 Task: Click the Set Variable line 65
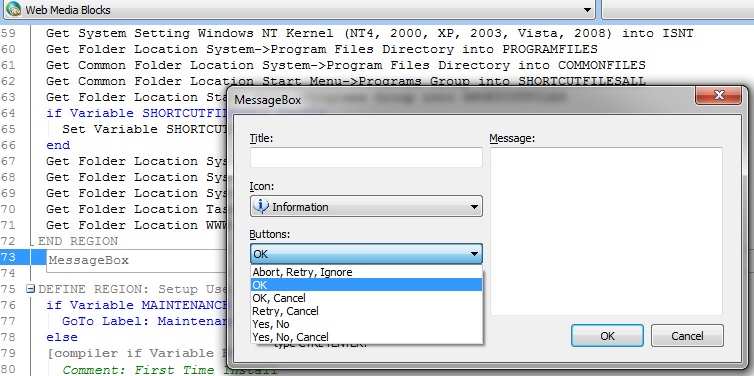(144, 129)
